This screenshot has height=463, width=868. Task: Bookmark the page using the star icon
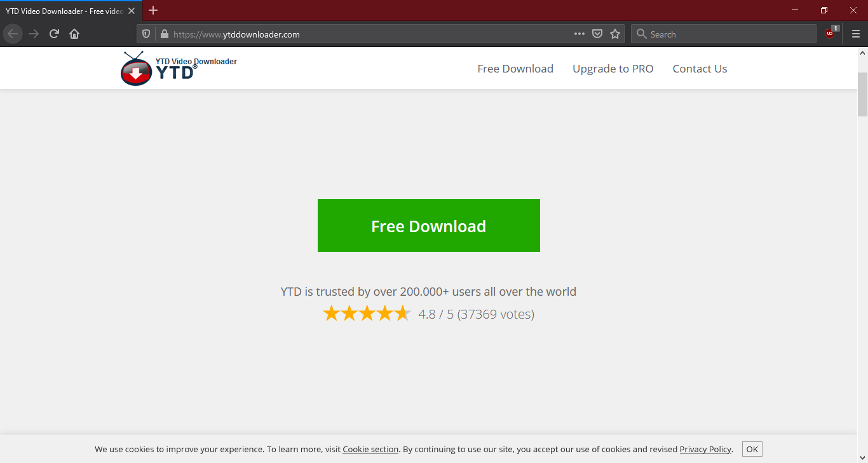coord(614,34)
